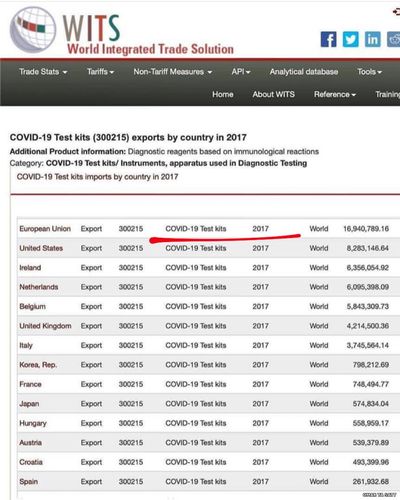Click the European Union country link
The width and height of the screenshot is (400, 500).
tap(45, 229)
